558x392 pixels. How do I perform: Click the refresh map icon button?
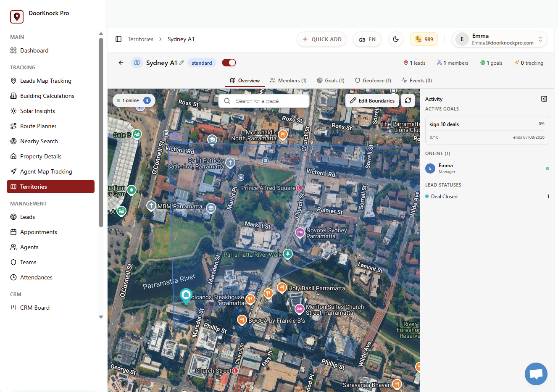click(408, 100)
